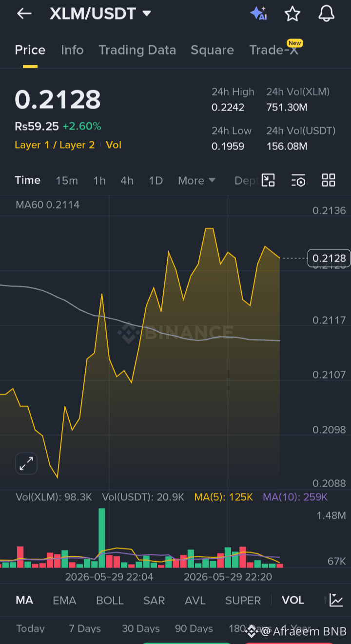Image resolution: width=351 pixels, height=644 pixels.
Task: Toggle the SUPER indicator
Action: (243, 601)
